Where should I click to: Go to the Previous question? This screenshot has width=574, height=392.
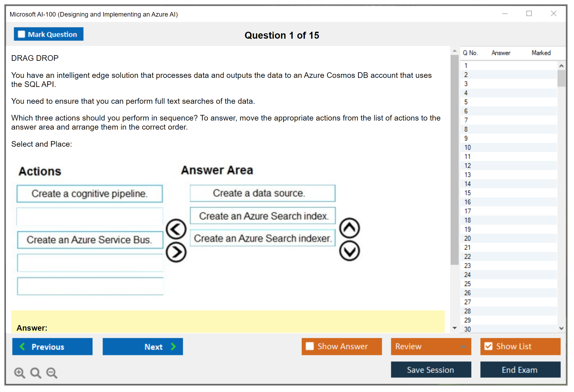52,347
